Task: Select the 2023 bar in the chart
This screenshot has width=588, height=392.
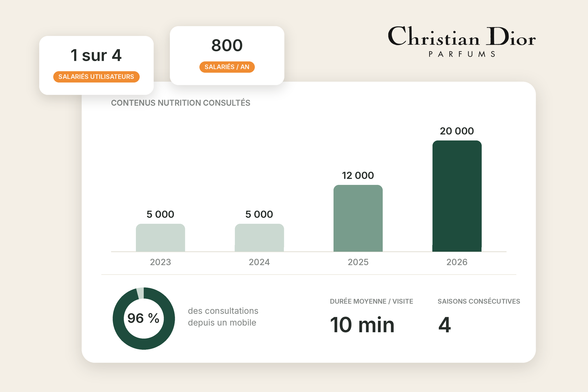Action: tap(160, 237)
